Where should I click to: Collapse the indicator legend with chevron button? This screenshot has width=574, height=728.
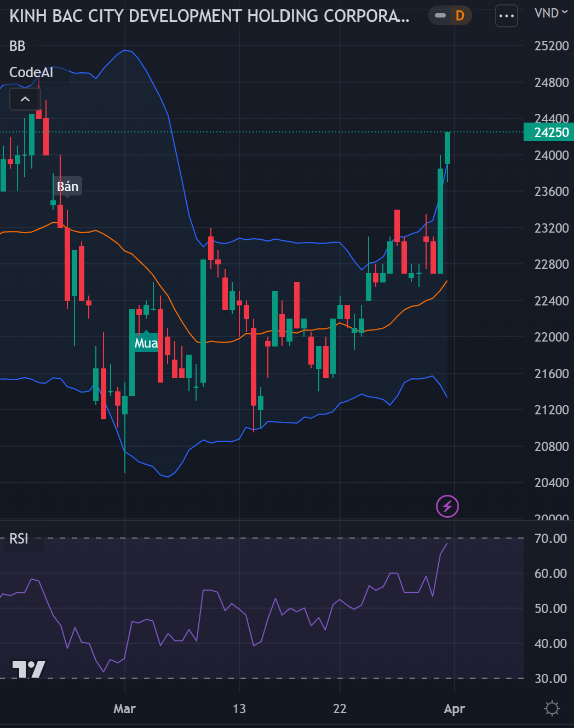pyautogui.click(x=25, y=99)
